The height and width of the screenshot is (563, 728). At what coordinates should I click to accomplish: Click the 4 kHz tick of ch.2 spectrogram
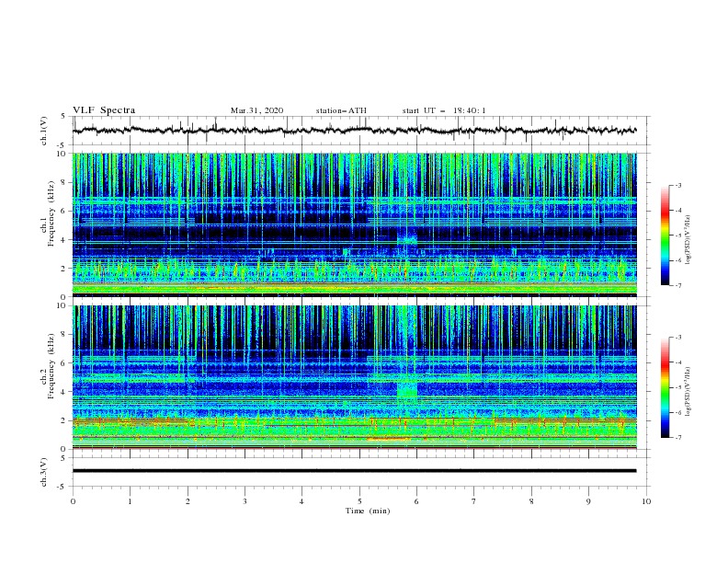tap(64, 392)
